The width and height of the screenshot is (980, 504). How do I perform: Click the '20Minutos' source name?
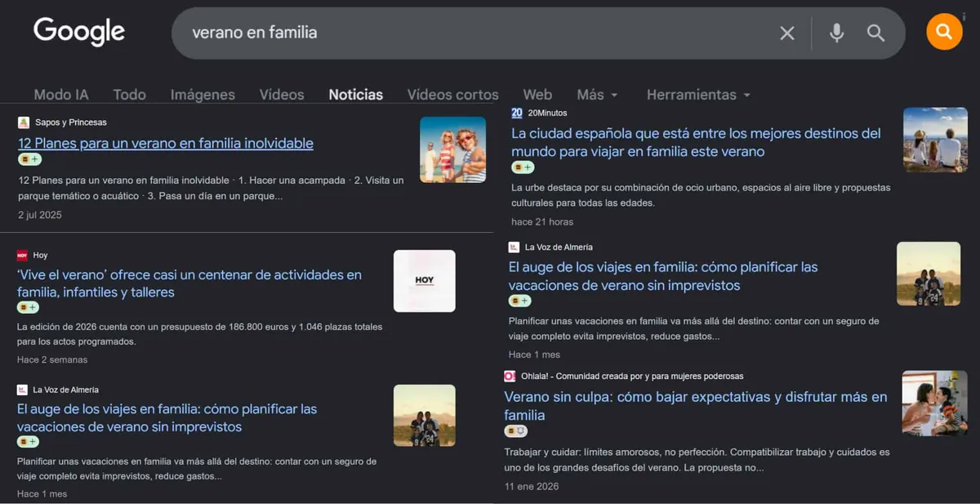point(547,113)
